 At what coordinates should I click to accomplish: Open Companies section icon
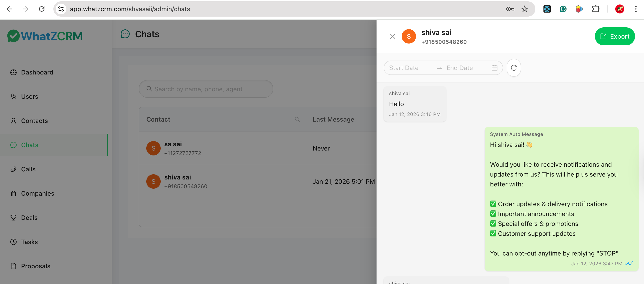[13, 194]
